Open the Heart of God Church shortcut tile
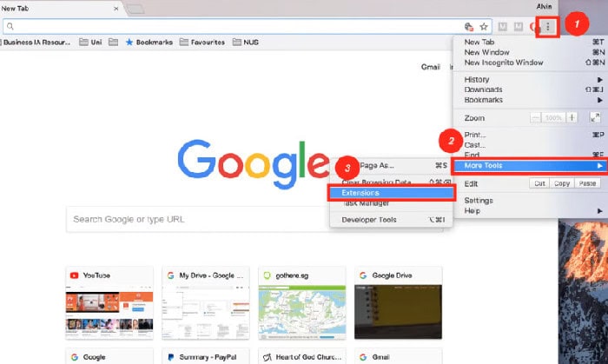This screenshot has height=364, width=608. click(301, 357)
